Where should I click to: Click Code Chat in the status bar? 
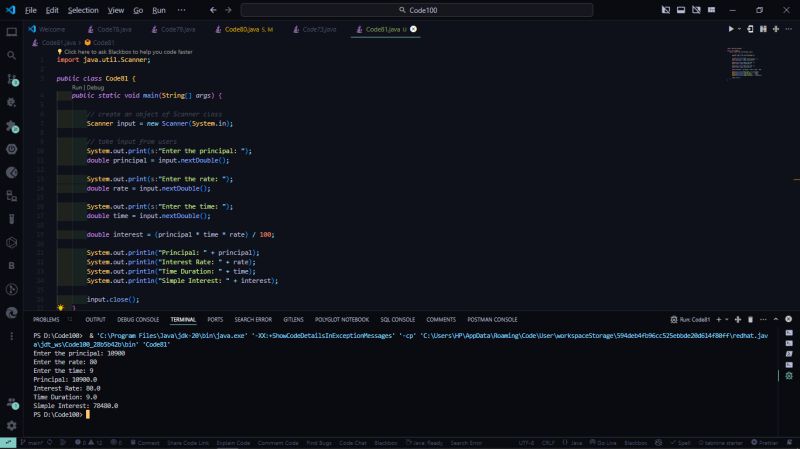pyautogui.click(x=353, y=442)
